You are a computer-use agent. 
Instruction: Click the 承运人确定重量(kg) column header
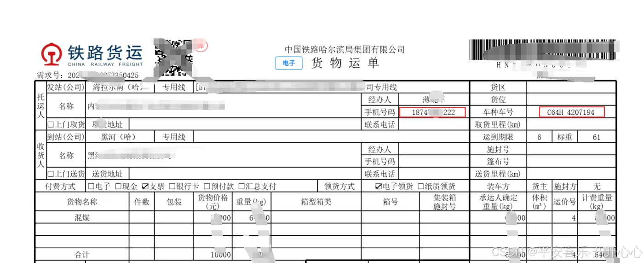pos(498,202)
